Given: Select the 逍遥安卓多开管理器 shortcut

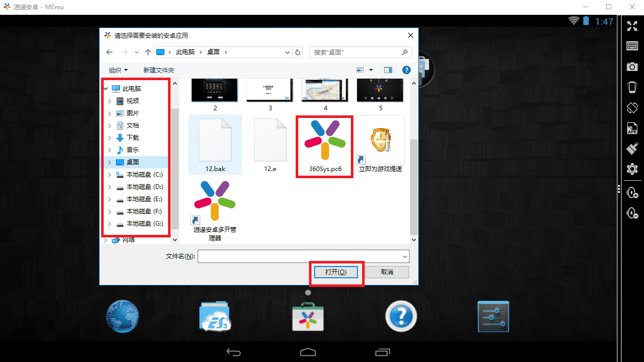Looking at the screenshot, I should coord(215,210).
